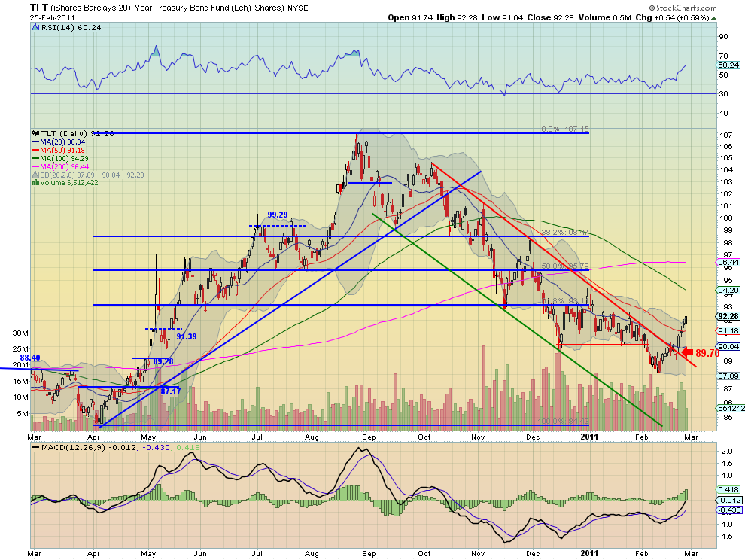The height and width of the screenshot is (560, 745).
Task: Click the 92.28 last price tag
Action: point(728,317)
